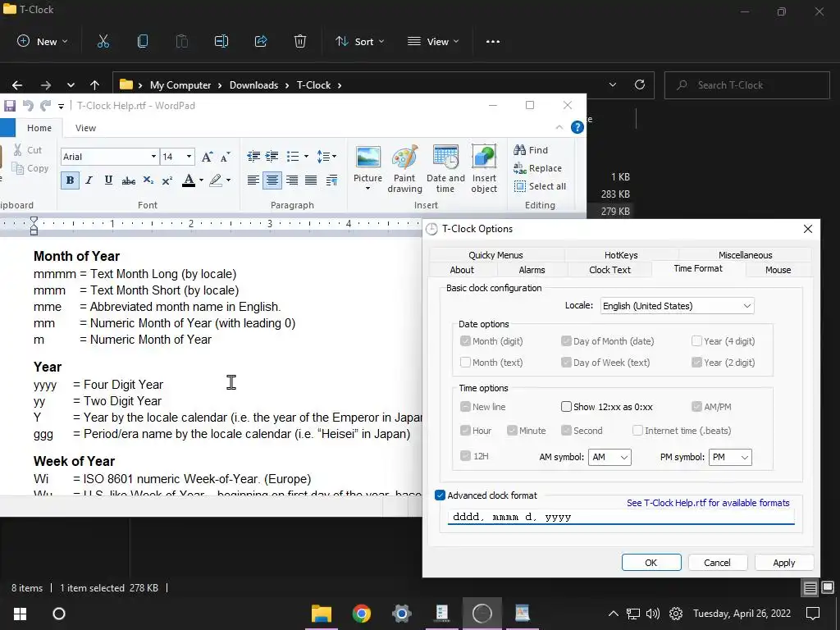Uncheck Advanced clock format checkbox
The image size is (840, 630).
(440, 495)
